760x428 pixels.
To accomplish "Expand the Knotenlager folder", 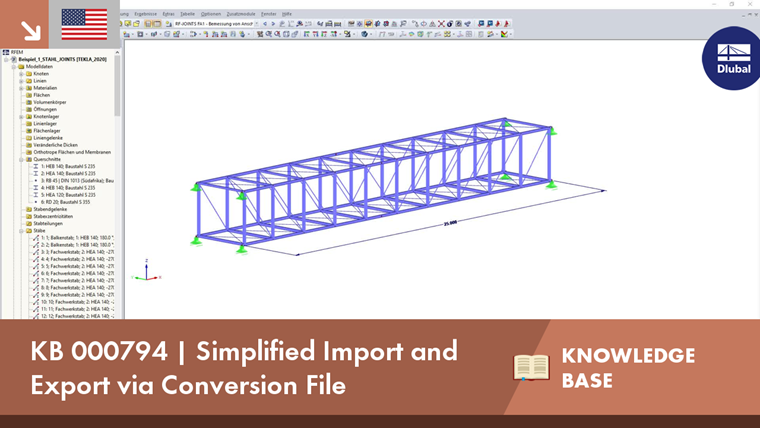I will click(x=21, y=117).
